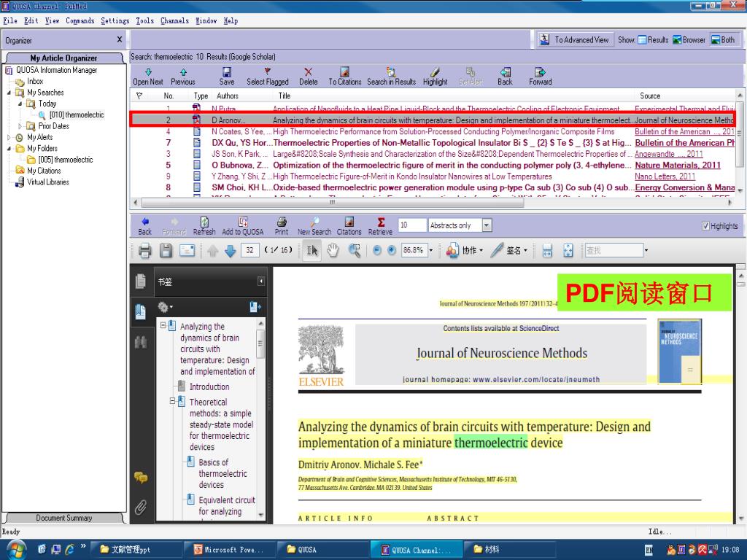Click the results horizontal scrollbar
747x560 pixels.
pos(332,203)
